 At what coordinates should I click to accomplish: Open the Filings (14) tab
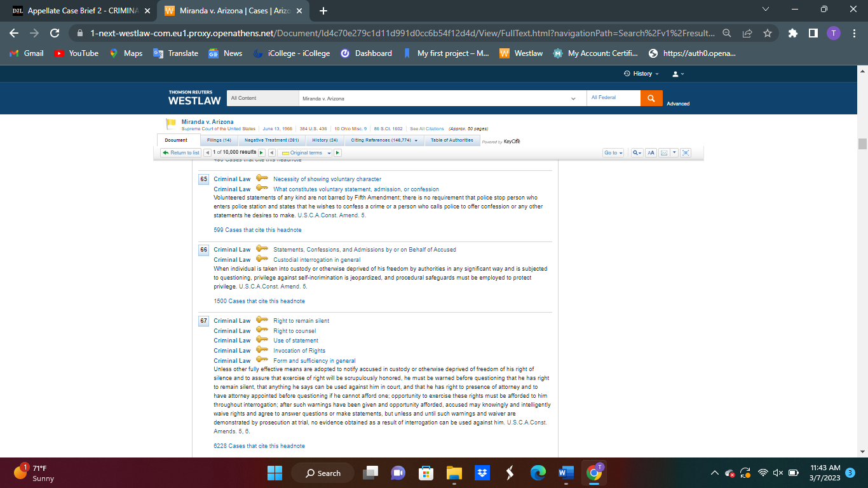click(x=219, y=140)
